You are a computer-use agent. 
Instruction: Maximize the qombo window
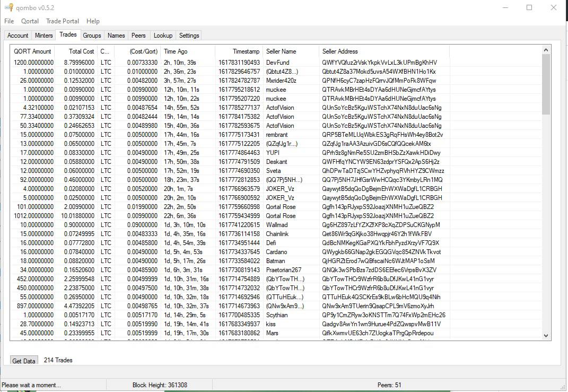529,7
